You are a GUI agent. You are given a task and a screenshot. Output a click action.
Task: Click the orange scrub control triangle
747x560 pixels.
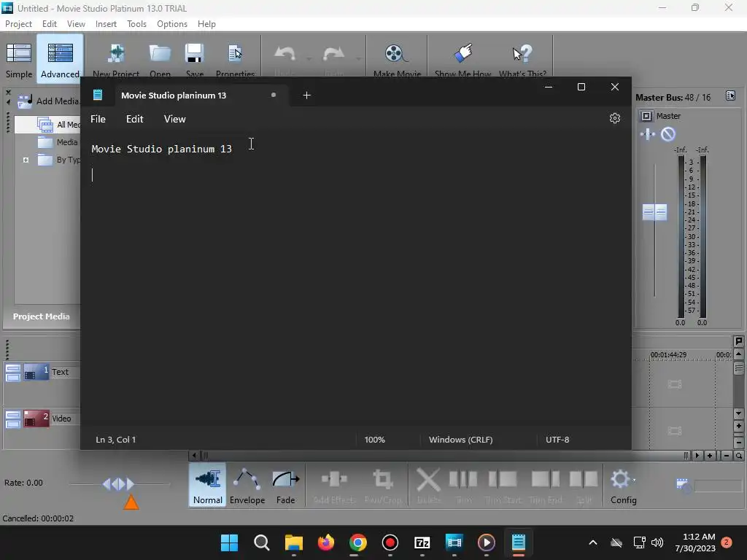[x=131, y=502]
